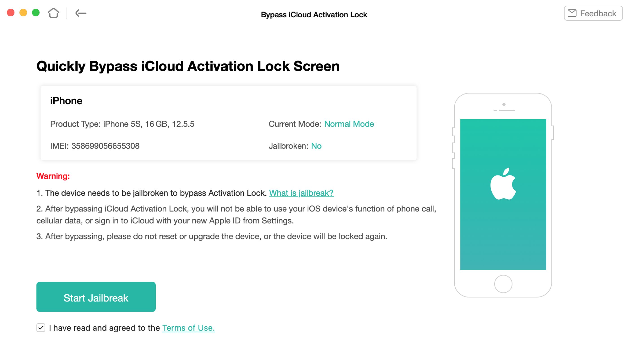Click the bold iPhone device name
This screenshot has height=364, width=628.
coord(66,101)
